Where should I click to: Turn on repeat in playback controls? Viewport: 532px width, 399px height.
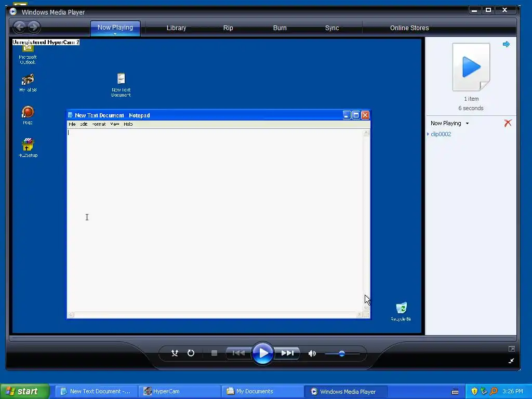point(191,353)
